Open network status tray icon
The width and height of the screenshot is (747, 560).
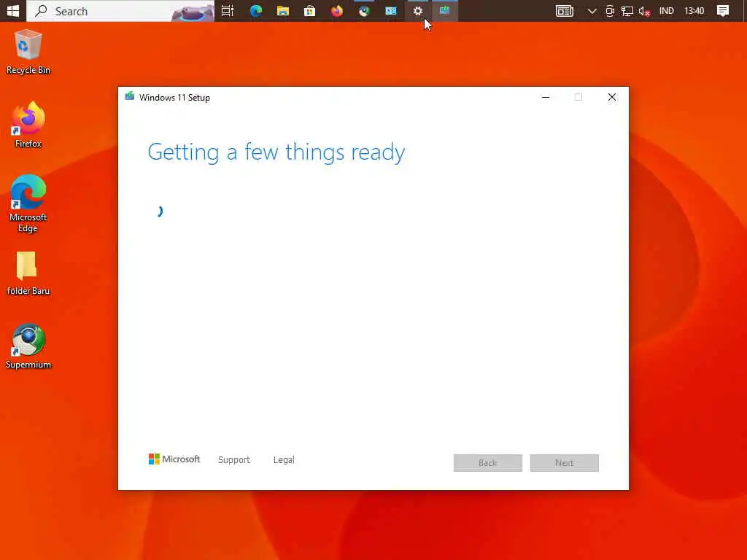[x=627, y=11]
